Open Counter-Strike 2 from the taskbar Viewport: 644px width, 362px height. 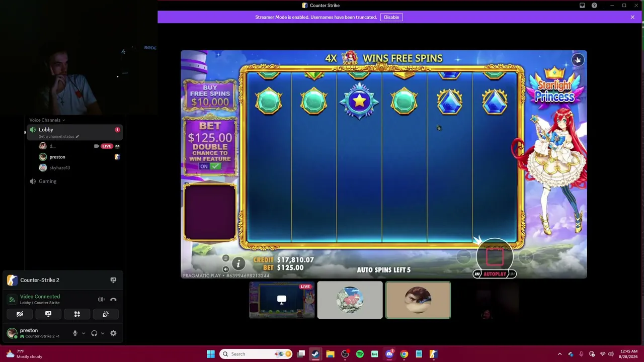tap(433, 354)
